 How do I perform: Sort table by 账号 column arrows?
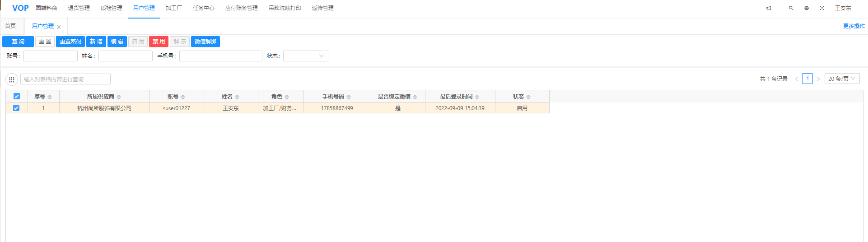(x=183, y=97)
